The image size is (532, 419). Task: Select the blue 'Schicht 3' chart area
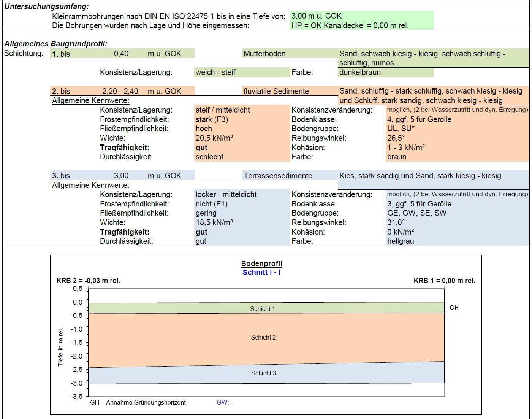tap(264, 373)
